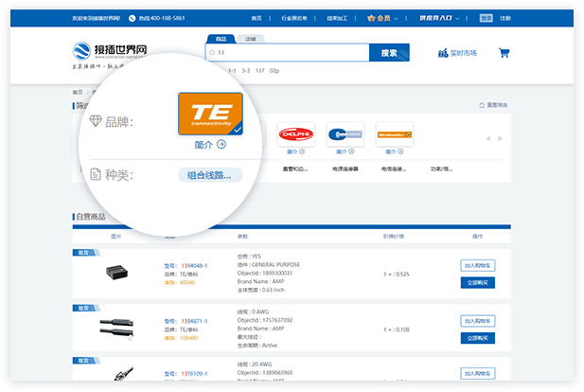This screenshot has height=392, width=584.
Task: Select the 电信连接... category
Action: click(394, 169)
